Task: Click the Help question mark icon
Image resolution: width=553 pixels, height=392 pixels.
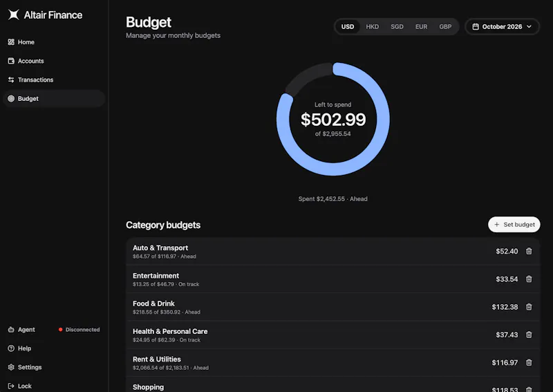Action: point(11,348)
